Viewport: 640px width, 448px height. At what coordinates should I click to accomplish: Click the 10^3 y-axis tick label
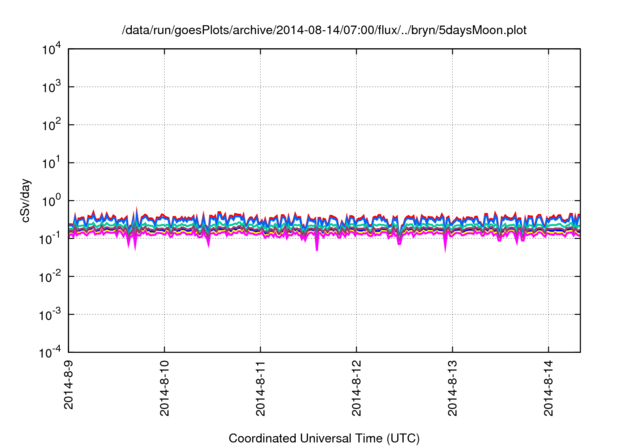pos(51,87)
